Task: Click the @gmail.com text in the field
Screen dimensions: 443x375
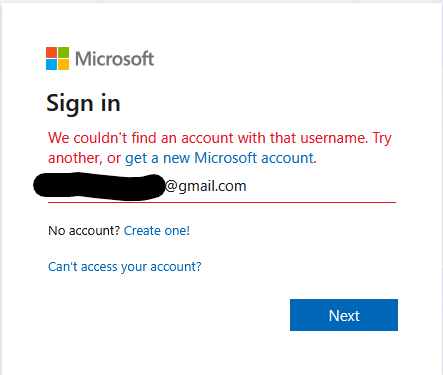Action: tap(206, 186)
